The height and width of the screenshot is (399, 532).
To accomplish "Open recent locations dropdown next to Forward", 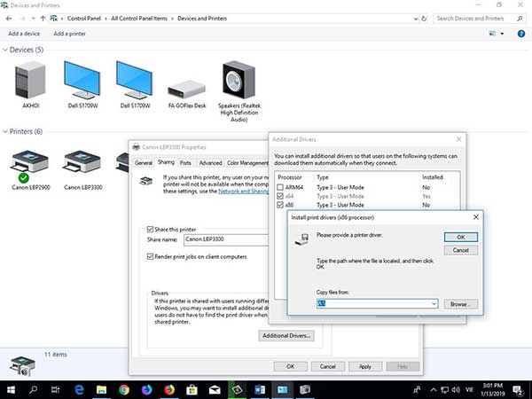I will tap(34, 19).
